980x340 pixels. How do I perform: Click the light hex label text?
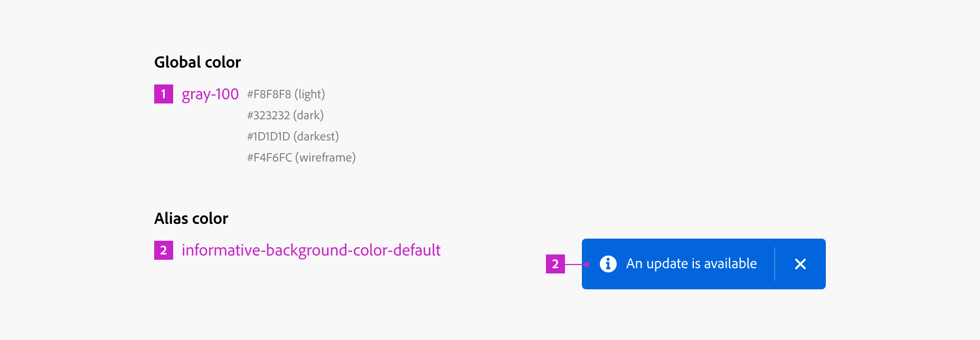310,94
